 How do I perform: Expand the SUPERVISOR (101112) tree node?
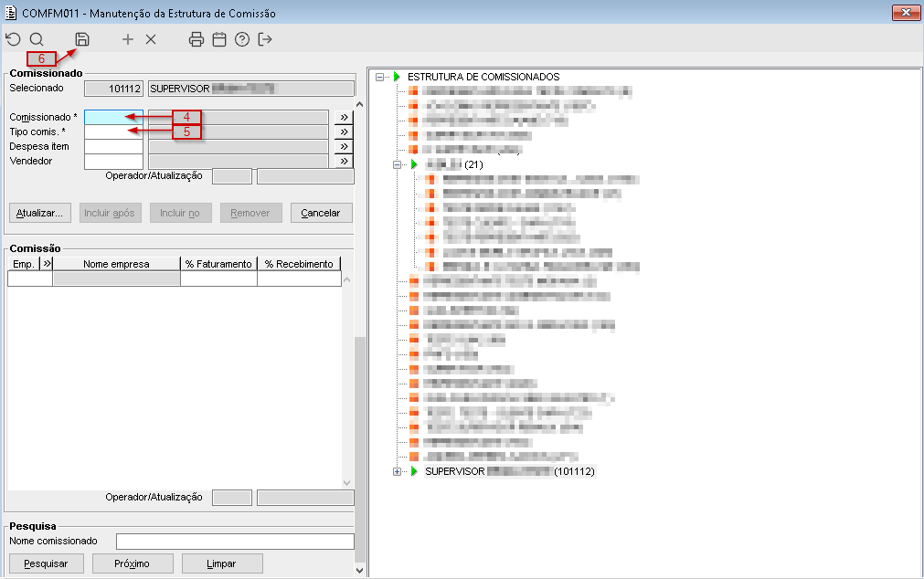[398, 471]
